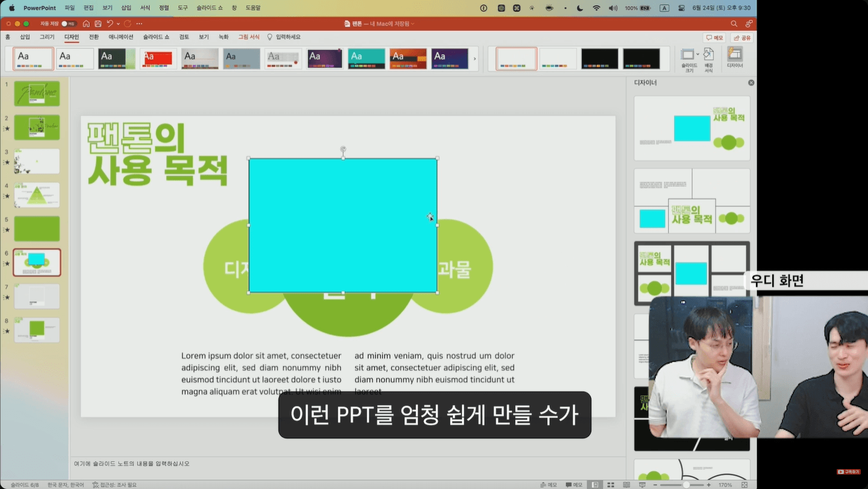Open the 그림 서식 ribbon tab

pos(249,37)
